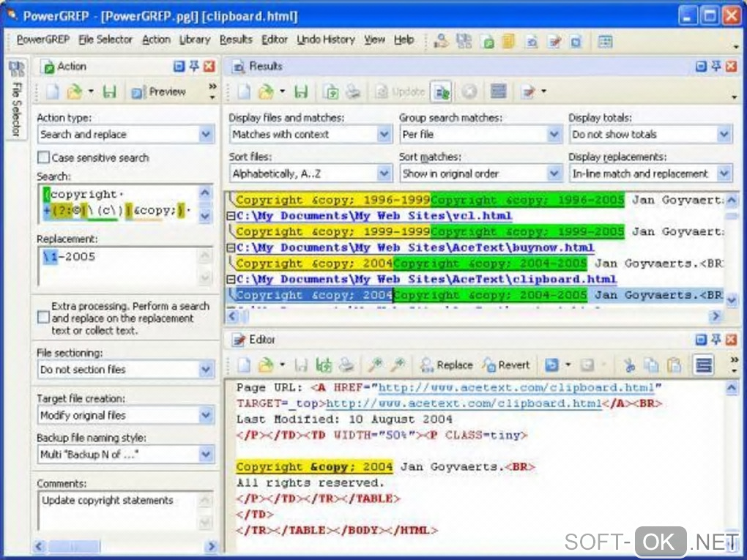Click the yellow Library icon in main toolbar
Image resolution: width=747 pixels, height=560 pixels.
pos(509,42)
